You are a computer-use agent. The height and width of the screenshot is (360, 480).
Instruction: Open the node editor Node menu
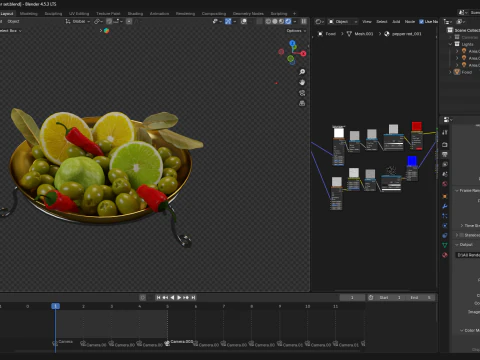[410, 21]
